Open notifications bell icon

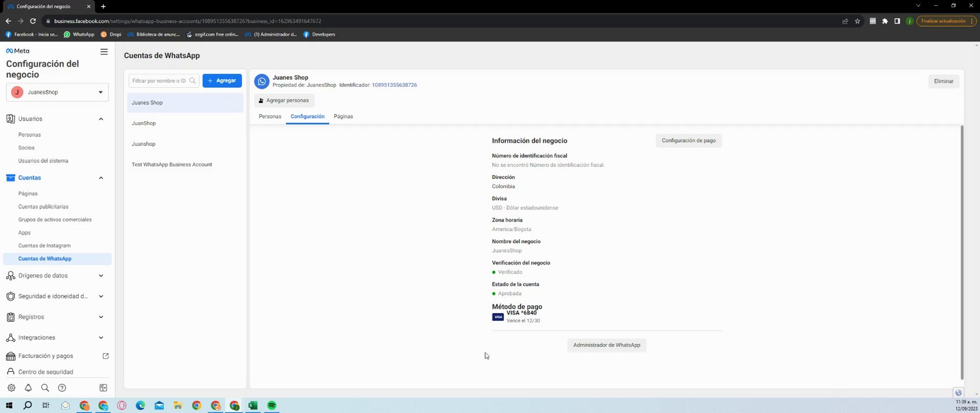(x=28, y=388)
